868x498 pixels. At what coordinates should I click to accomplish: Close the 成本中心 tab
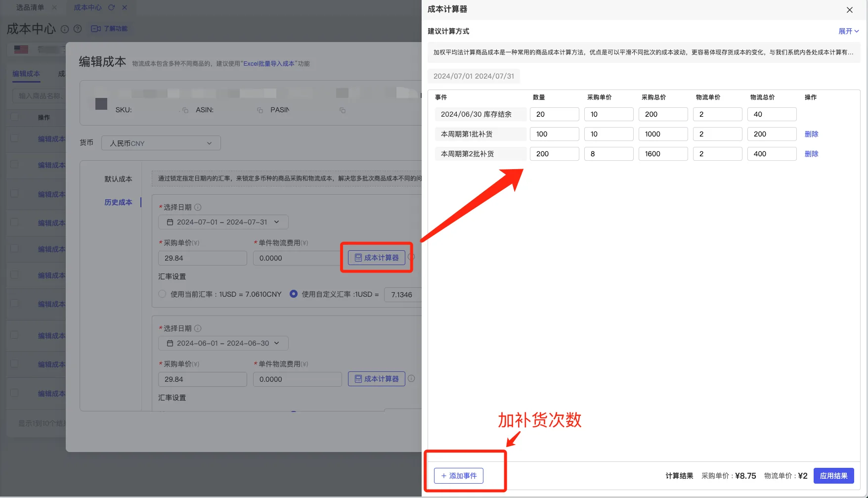125,7
